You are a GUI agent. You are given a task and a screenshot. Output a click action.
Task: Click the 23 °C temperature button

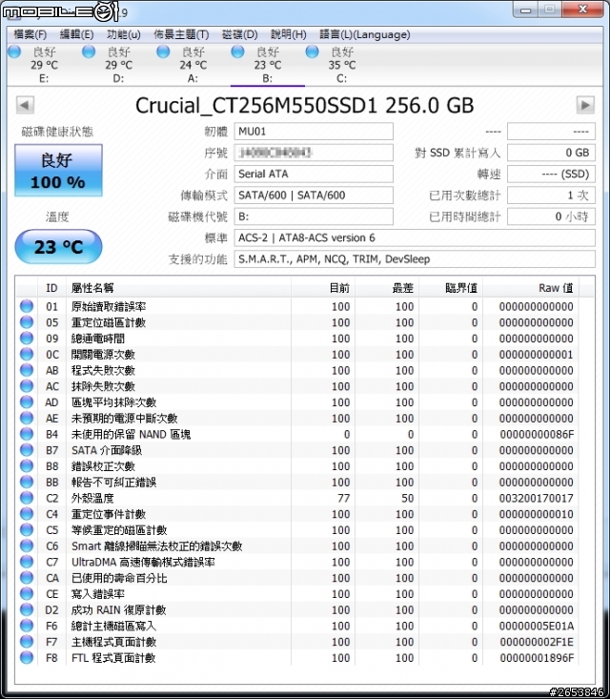point(58,246)
